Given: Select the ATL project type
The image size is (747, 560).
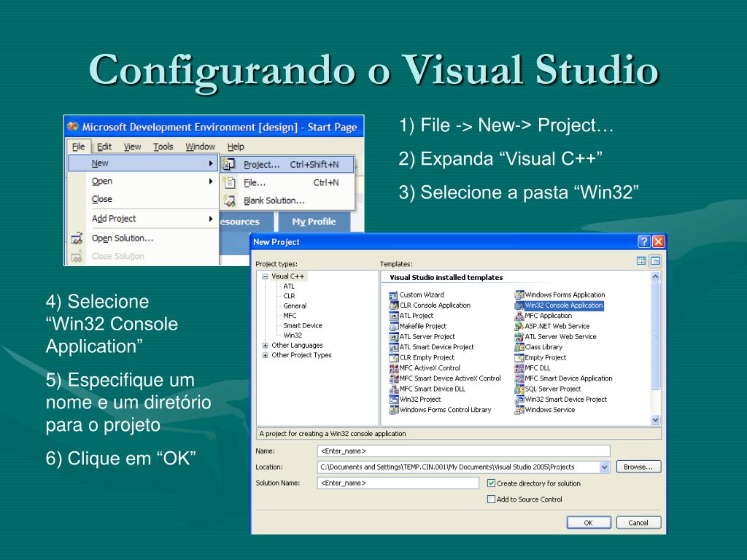Looking at the screenshot, I should point(289,286).
